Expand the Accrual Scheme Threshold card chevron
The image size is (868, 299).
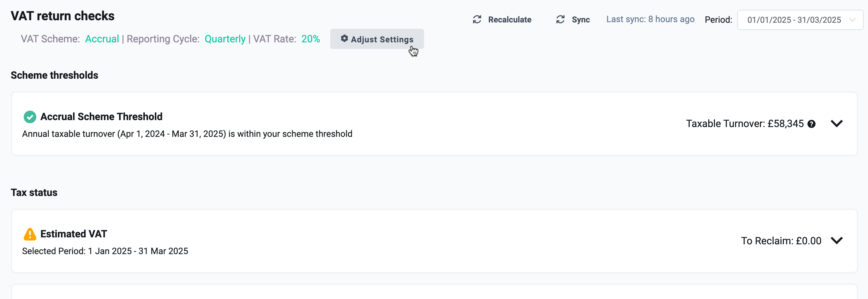point(836,124)
